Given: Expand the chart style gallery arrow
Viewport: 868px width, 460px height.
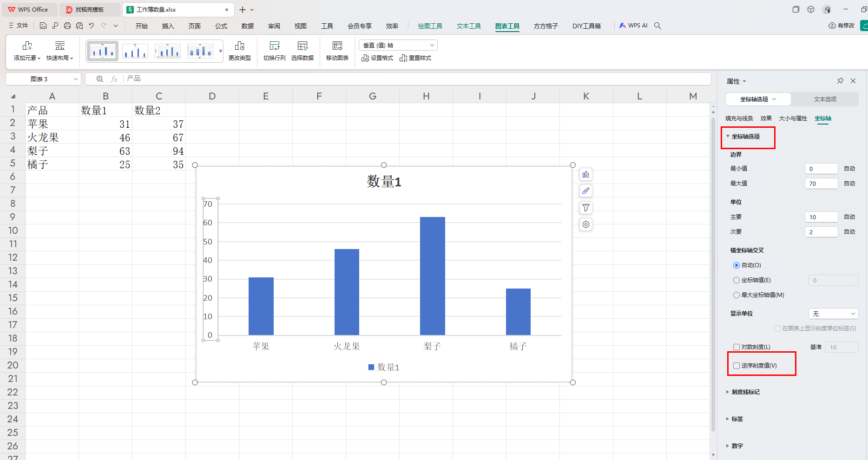Looking at the screenshot, I should pyautogui.click(x=221, y=51).
